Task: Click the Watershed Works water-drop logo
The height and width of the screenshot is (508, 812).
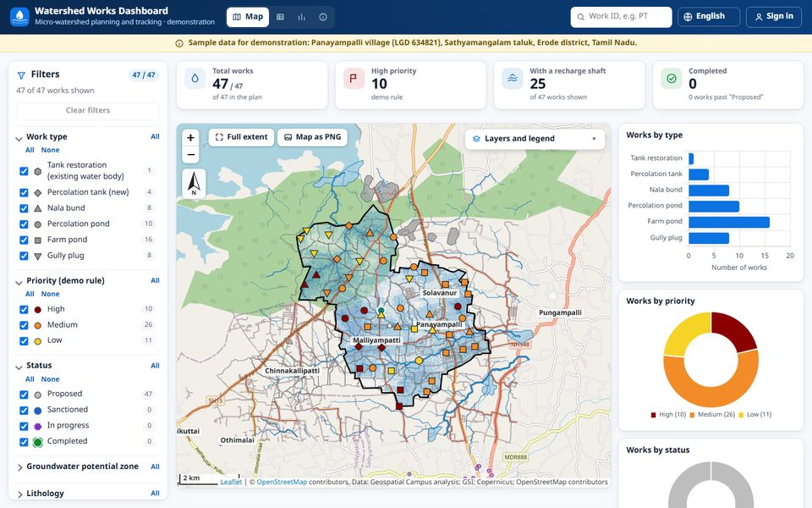Action: click(x=19, y=17)
